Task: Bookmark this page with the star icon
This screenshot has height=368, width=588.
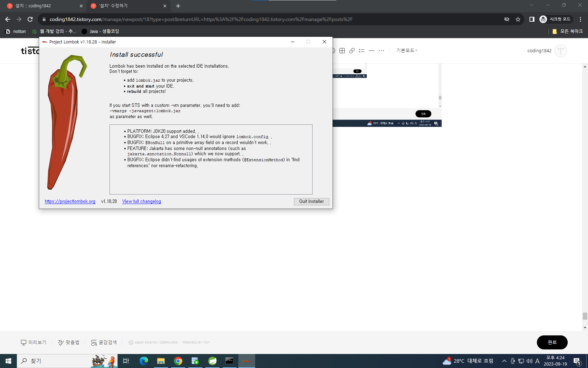Action: click(x=518, y=19)
